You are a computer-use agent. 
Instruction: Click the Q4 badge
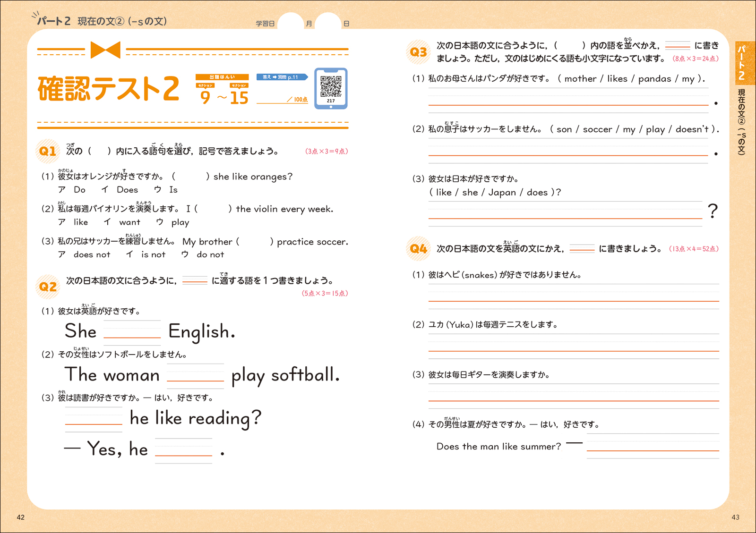(x=418, y=248)
